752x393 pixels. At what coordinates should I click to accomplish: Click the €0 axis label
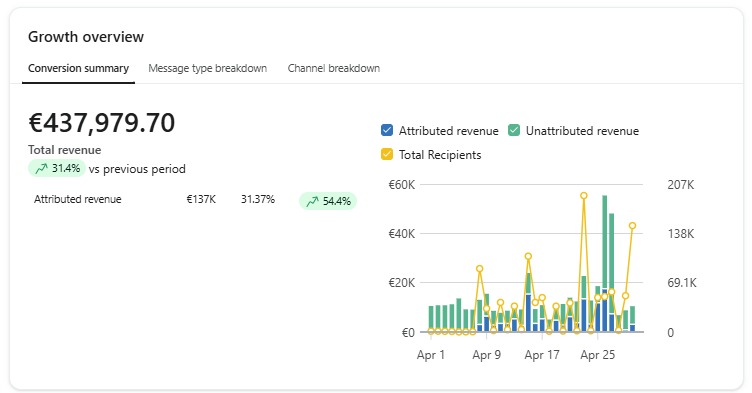(x=408, y=333)
